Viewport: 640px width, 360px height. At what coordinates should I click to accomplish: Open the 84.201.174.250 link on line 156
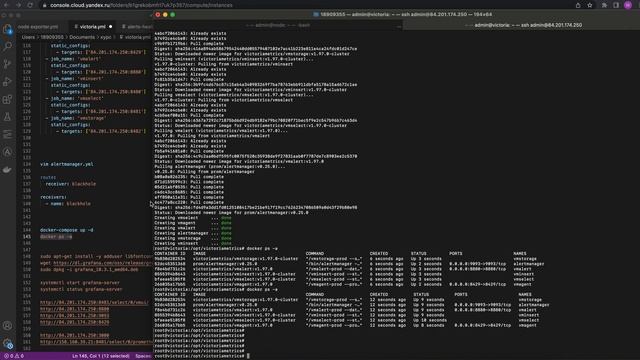(74, 309)
